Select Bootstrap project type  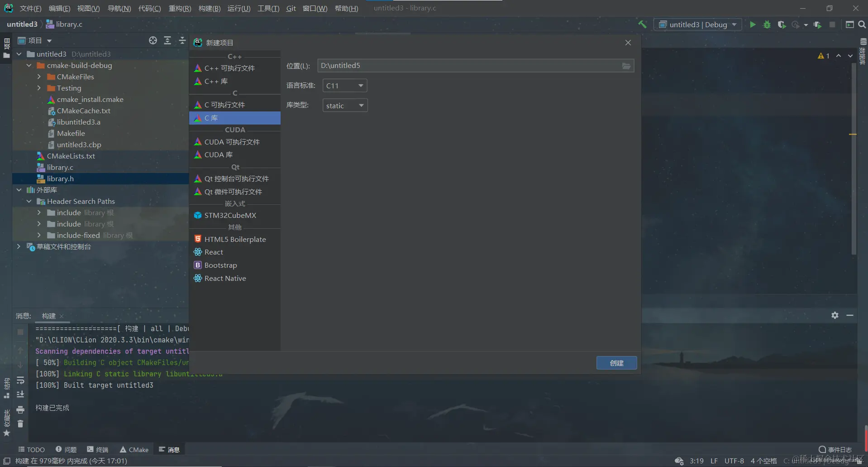[x=235, y=265]
